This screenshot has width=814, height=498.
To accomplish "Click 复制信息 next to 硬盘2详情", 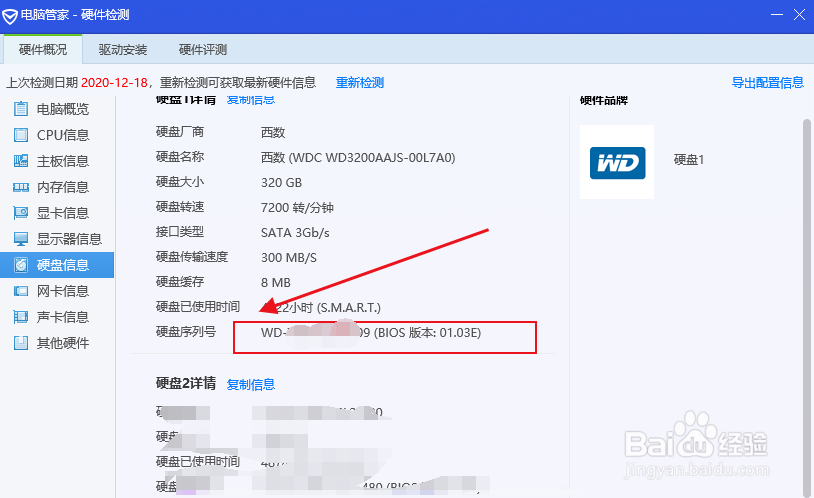I will [x=251, y=384].
